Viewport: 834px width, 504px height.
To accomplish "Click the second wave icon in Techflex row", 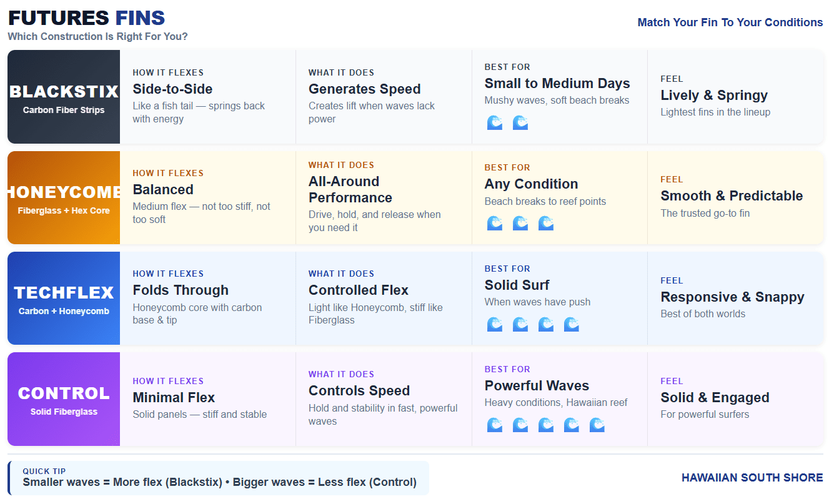I will point(520,324).
